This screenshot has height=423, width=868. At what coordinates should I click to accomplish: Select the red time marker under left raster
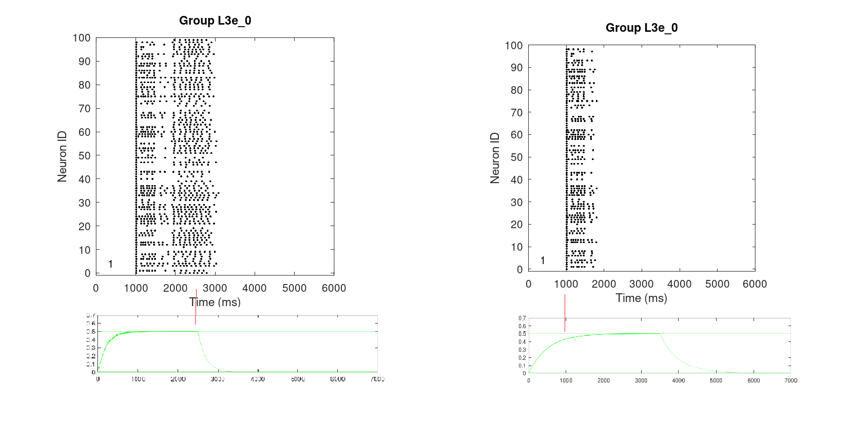pyautogui.click(x=196, y=307)
